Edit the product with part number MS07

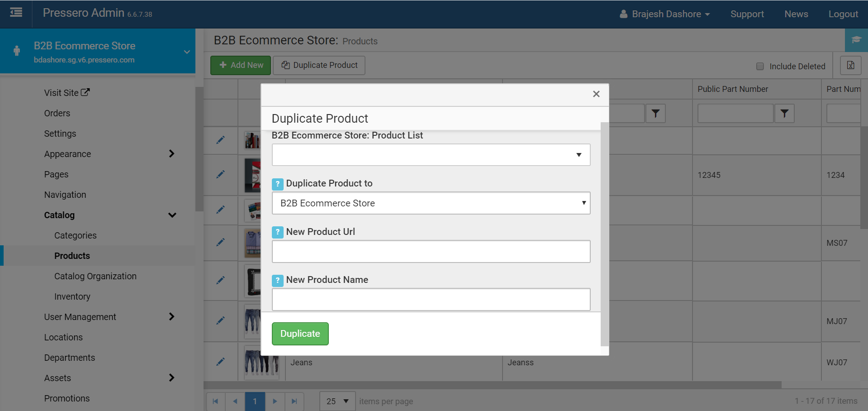coord(220,243)
